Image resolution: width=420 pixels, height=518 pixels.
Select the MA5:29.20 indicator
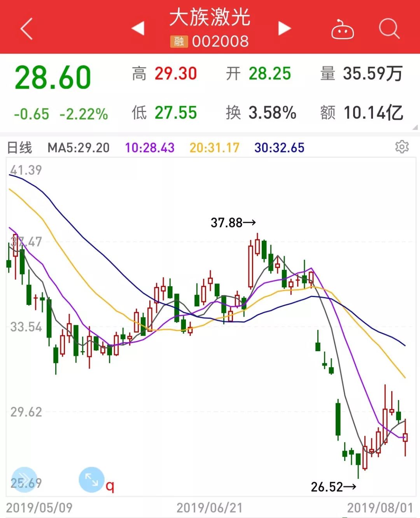[x=79, y=148]
